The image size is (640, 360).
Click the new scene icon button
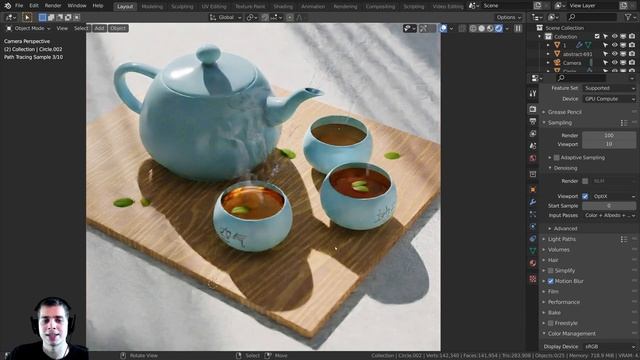pyautogui.click(x=538, y=6)
